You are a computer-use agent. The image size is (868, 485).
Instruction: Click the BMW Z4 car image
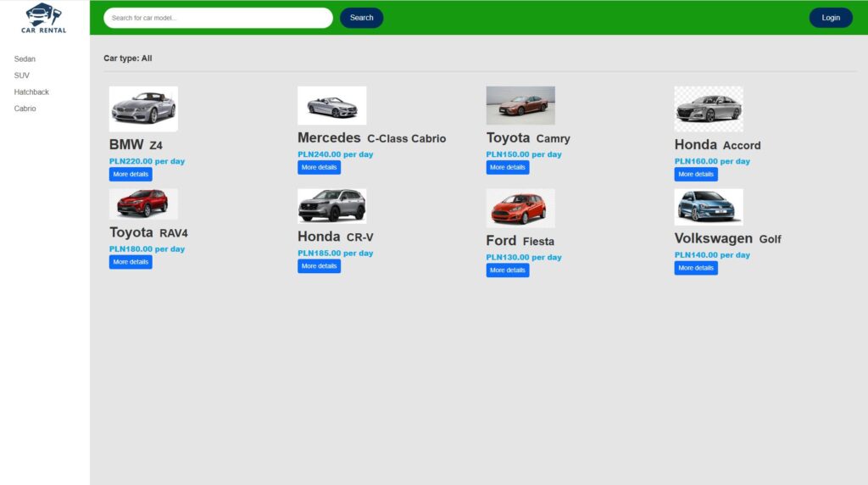(143, 109)
